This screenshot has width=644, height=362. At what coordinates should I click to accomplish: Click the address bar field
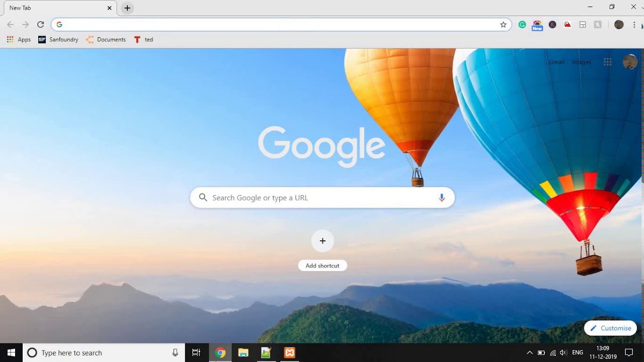pyautogui.click(x=281, y=25)
